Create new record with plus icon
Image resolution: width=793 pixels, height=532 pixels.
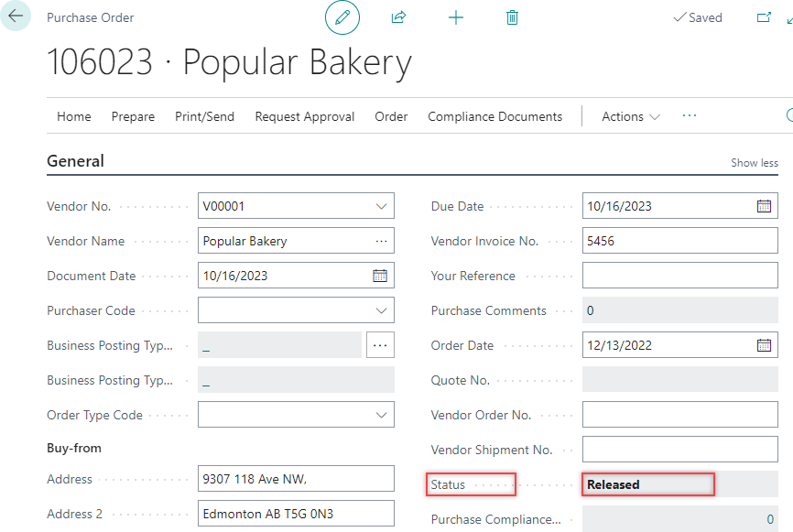pyautogui.click(x=456, y=17)
